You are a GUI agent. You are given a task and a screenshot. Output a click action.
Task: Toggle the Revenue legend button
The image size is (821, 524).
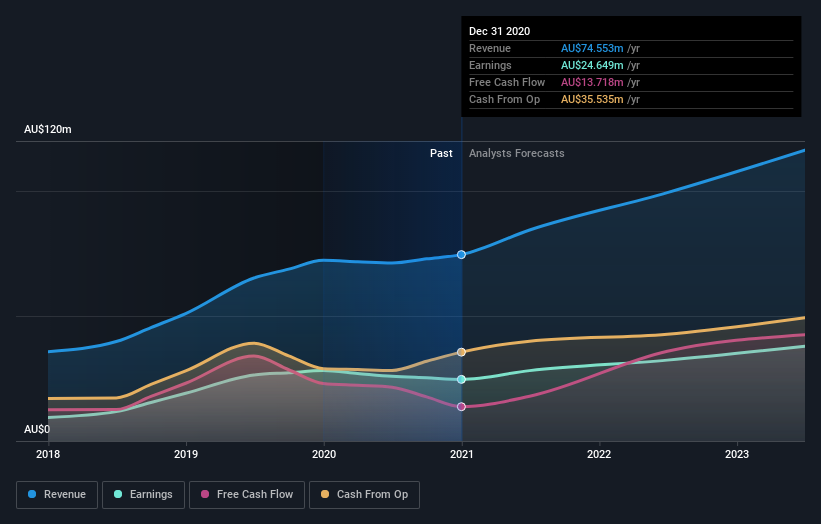(57, 495)
